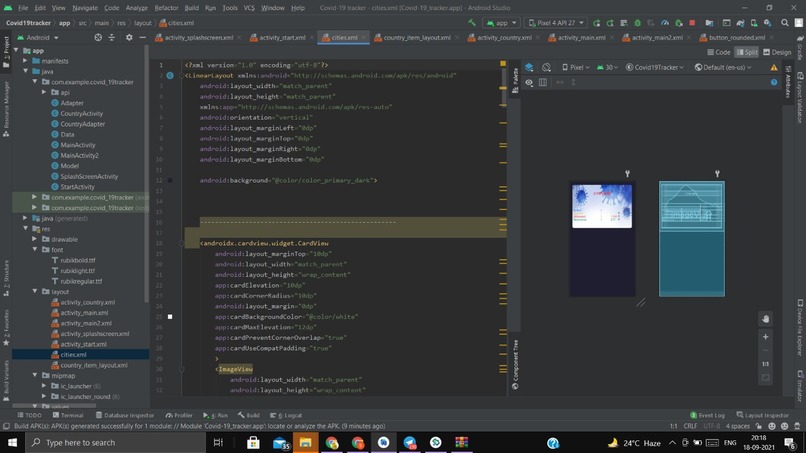Open the Navigate menu

point(85,8)
